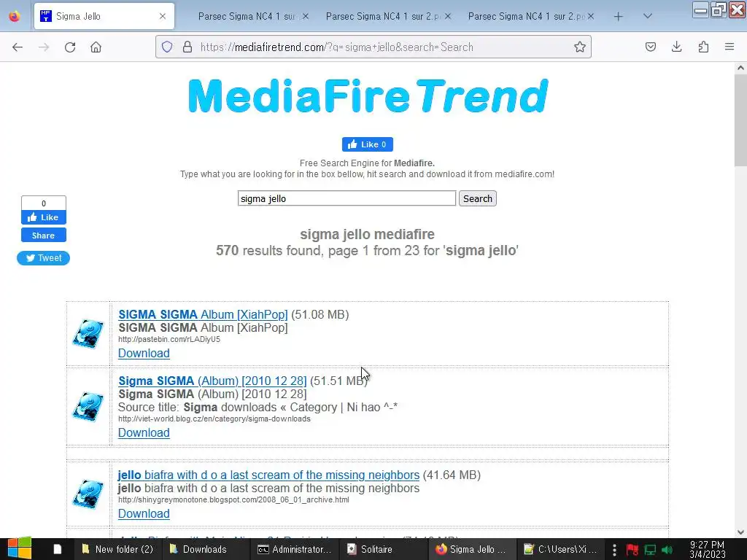Click the page scrollbar up arrow
Image resolution: width=747 pixels, height=560 pixels.
pos(740,68)
